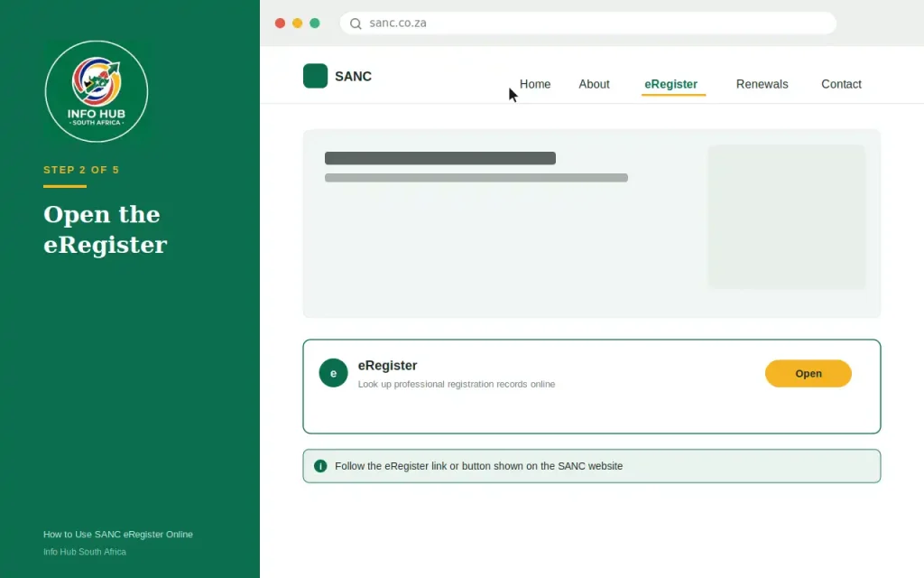Viewport: 924px width, 578px height.
Task: Click 'Look up professional registration records online' text
Action: coord(456,384)
